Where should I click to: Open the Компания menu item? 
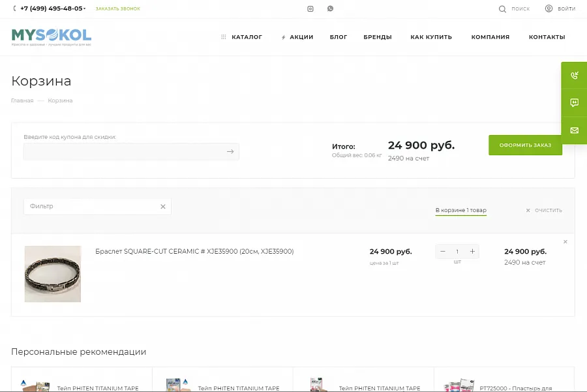point(490,37)
